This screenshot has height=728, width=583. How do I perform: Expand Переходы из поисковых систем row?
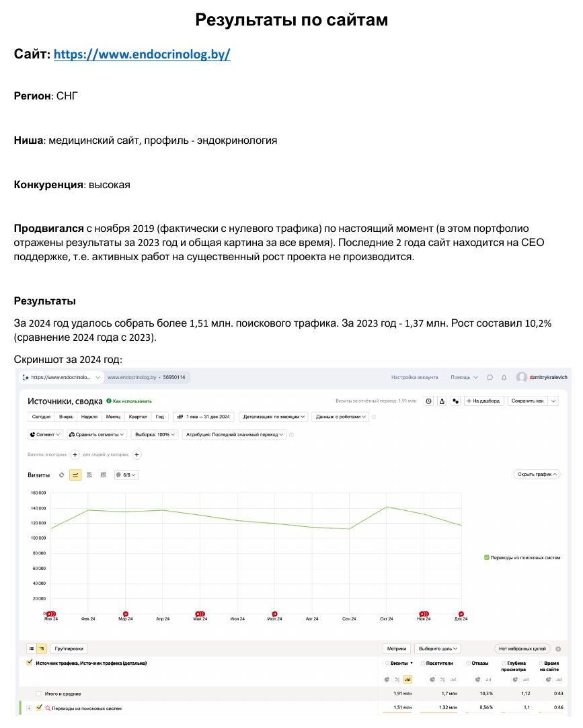point(29,708)
